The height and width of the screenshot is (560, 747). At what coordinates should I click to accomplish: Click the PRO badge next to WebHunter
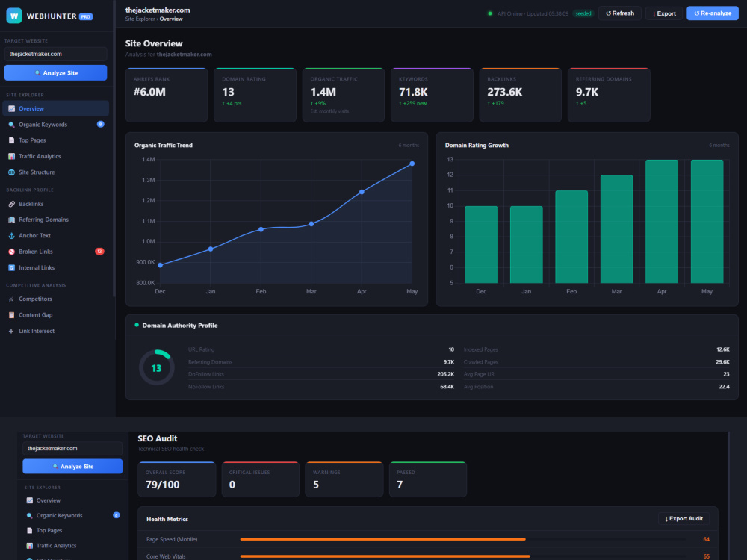click(x=86, y=16)
